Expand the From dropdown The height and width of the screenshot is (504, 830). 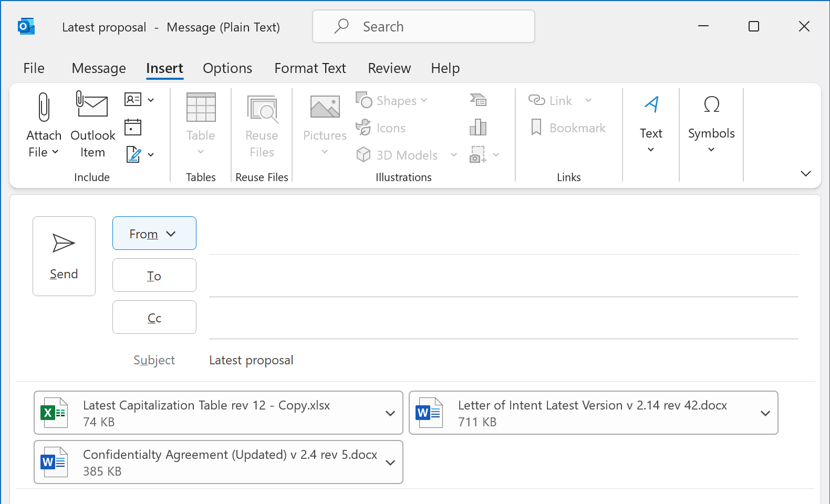(x=154, y=234)
